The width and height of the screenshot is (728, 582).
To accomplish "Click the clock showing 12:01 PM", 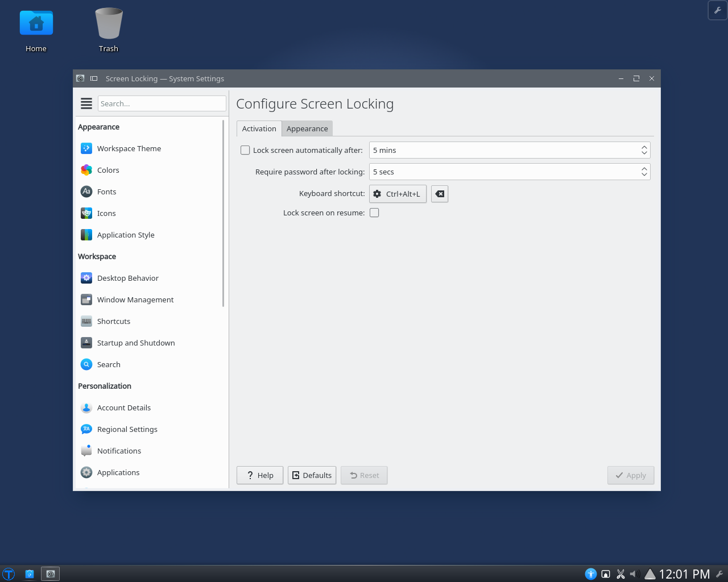I will (x=684, y=574).
